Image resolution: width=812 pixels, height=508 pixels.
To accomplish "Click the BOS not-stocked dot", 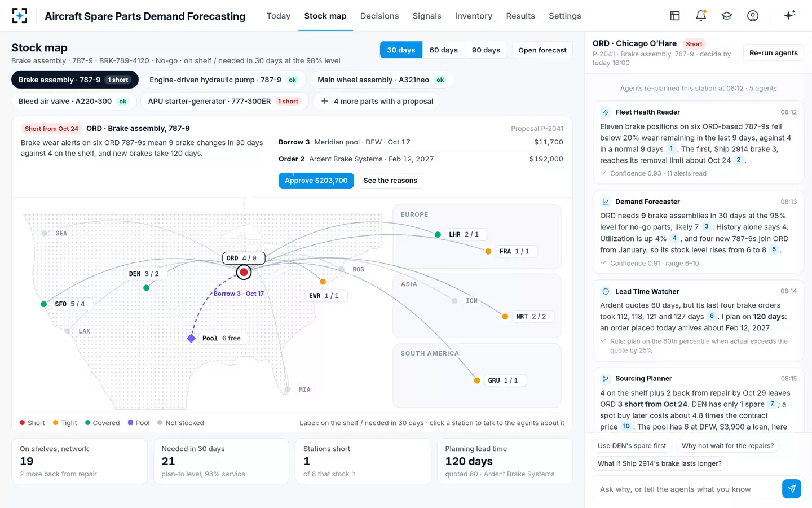I will click(x=342, y=270).
